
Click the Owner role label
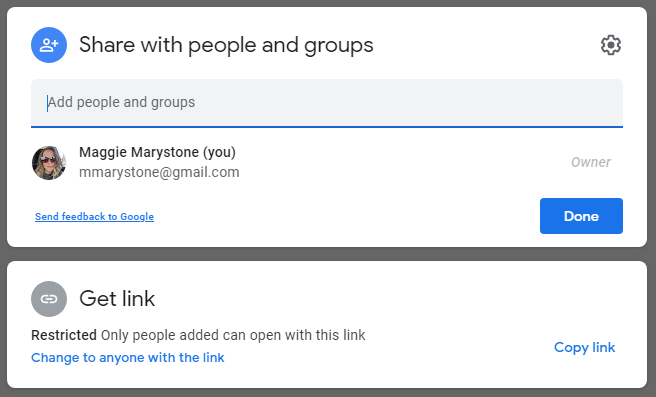tap(591, 162)
